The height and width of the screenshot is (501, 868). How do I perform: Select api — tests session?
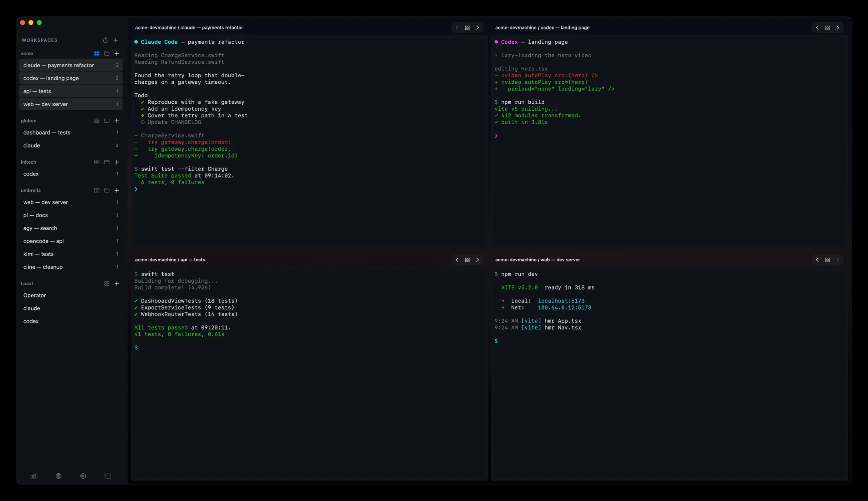(71, 91)
